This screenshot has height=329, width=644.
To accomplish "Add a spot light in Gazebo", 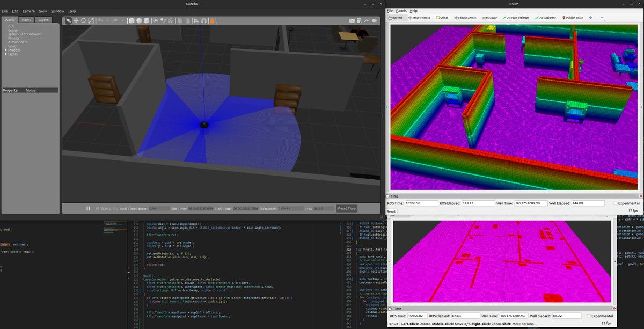I will coord(163,20).
